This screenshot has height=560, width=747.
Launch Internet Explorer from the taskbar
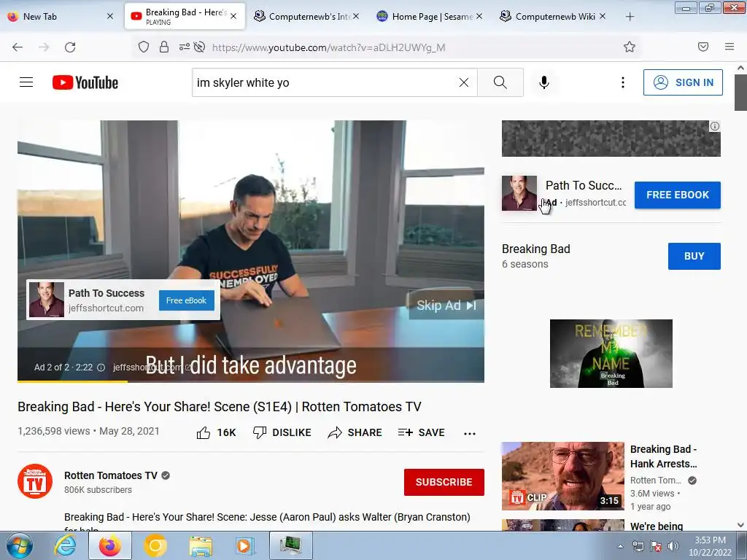pos(64,545)
